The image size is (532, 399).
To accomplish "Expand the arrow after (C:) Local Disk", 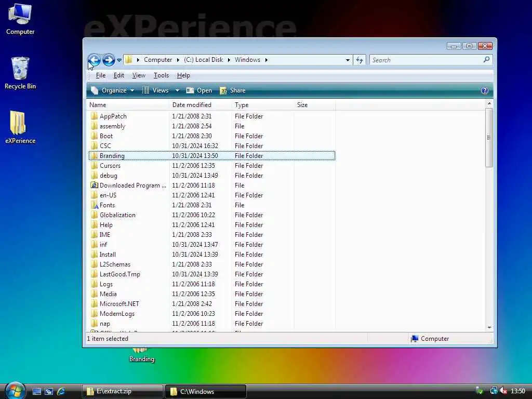I will (229, 60).
